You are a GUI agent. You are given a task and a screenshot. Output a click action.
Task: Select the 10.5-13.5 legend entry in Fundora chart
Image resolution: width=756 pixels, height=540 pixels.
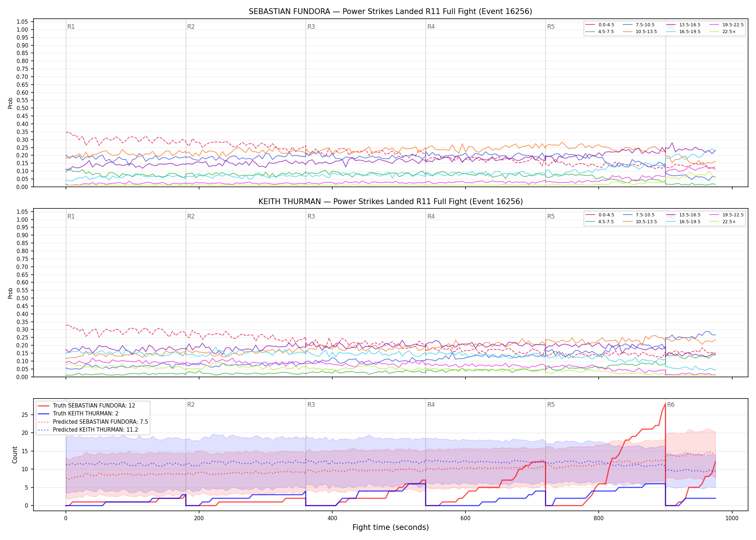(640, 32)
